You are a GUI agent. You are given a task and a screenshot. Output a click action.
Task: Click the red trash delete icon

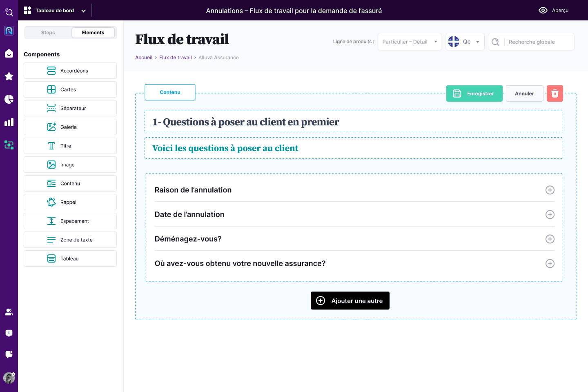(x=555, y=94)
